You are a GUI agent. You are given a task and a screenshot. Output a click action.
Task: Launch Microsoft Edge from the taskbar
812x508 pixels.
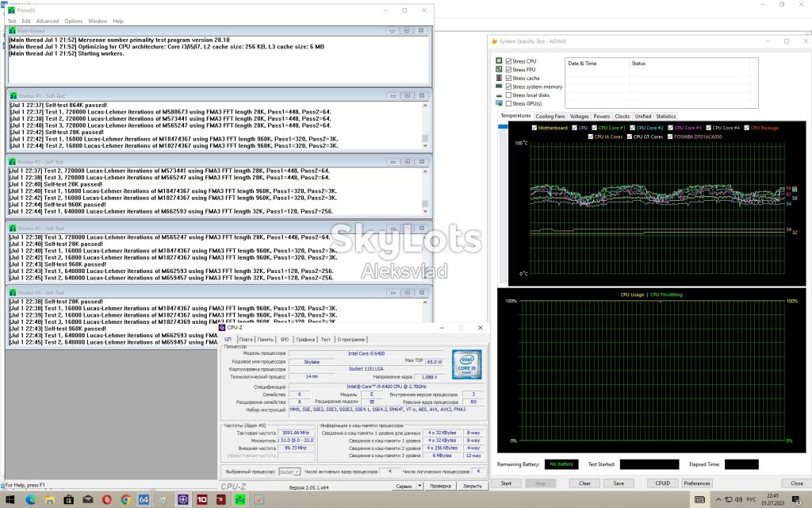[30, 500]
